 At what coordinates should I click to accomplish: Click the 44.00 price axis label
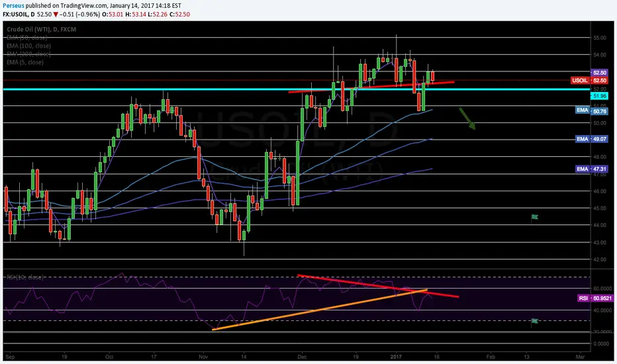(600, 225)
